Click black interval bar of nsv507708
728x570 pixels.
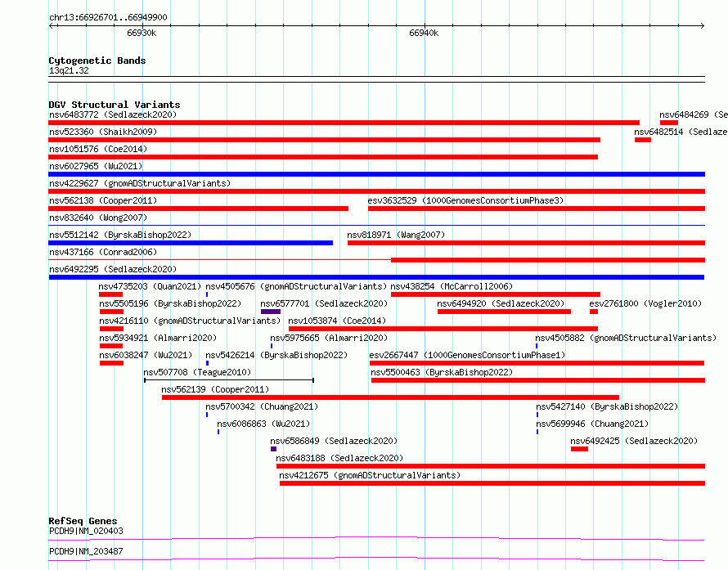(x=229, y=380)
